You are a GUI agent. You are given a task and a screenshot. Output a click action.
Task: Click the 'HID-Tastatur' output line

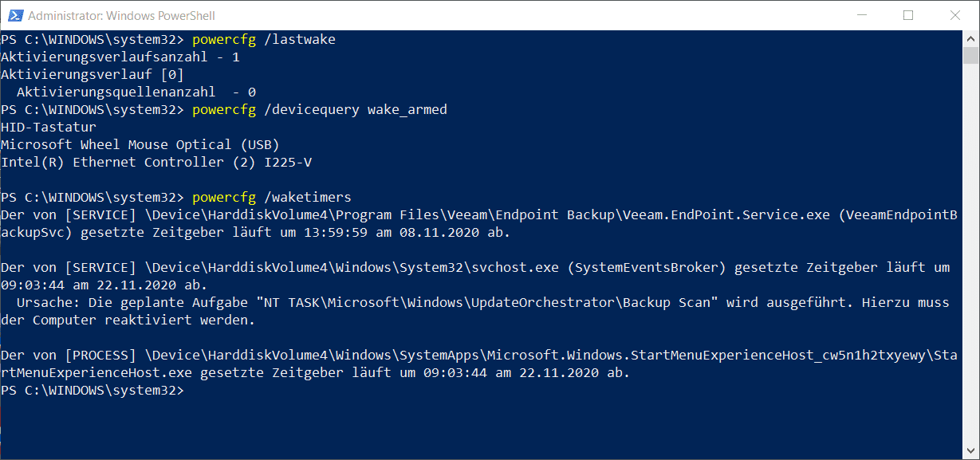point(49,128)
